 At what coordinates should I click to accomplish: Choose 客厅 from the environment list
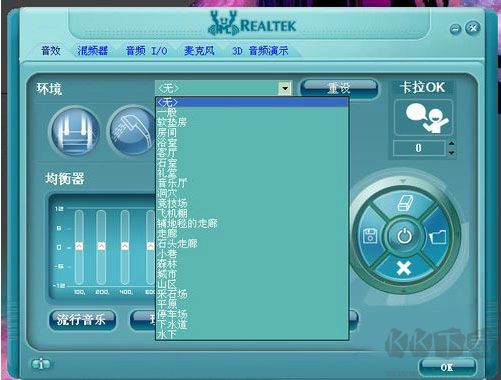point(252,153)
